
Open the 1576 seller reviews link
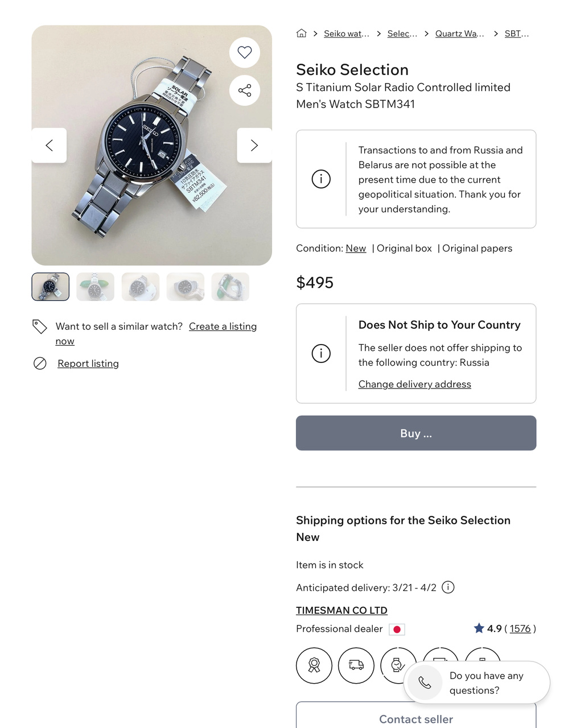520,628
